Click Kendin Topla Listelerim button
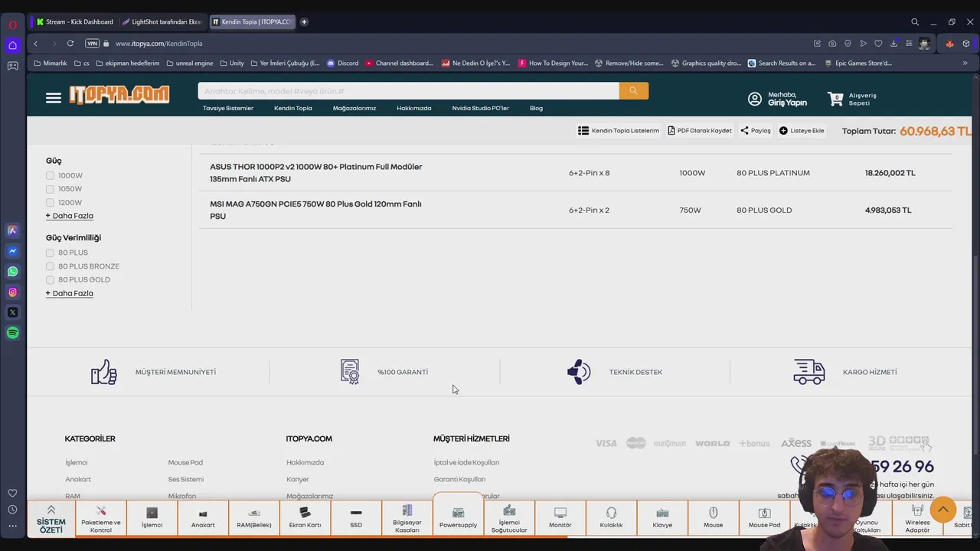This screenshot has width=980, height=551. (x=619, y=131)
